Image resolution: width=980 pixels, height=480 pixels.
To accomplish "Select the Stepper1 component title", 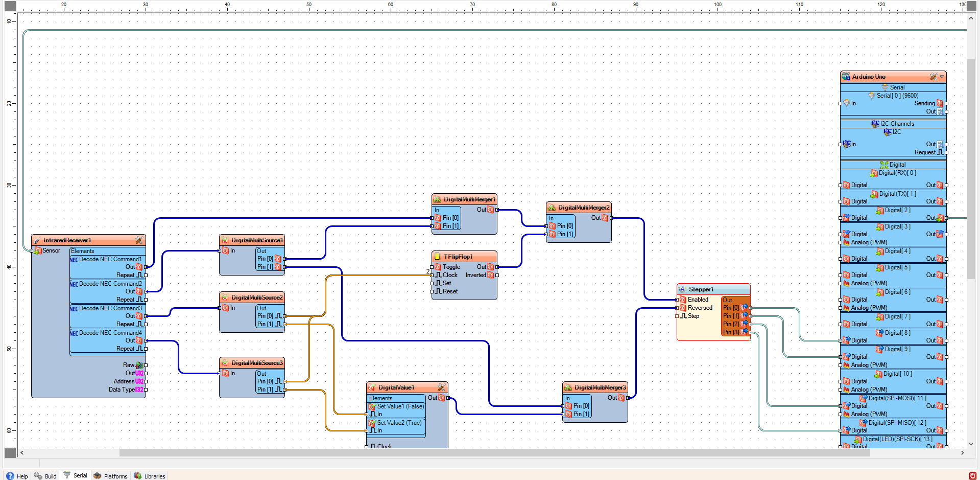I will (x=701, y=289).
